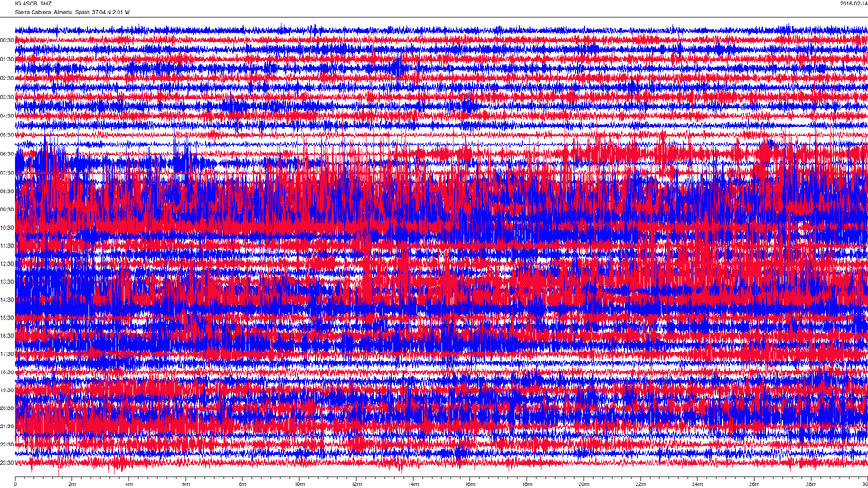Click the 8m tick on the minutes axis

(x=242, y=484)
